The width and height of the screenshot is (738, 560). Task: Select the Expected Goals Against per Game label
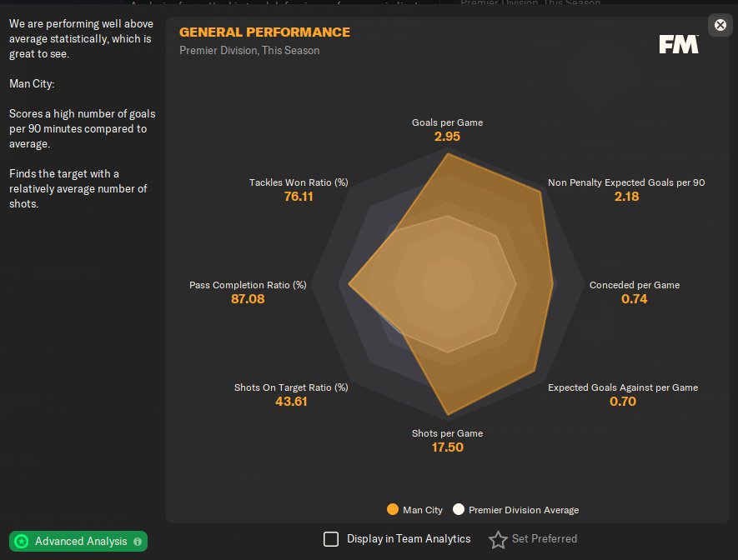coord(623,387)
